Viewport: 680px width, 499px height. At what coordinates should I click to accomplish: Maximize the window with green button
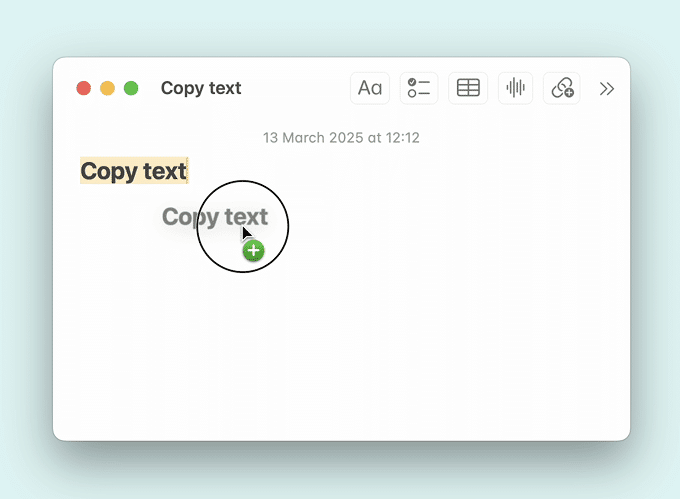click(131, 88)
